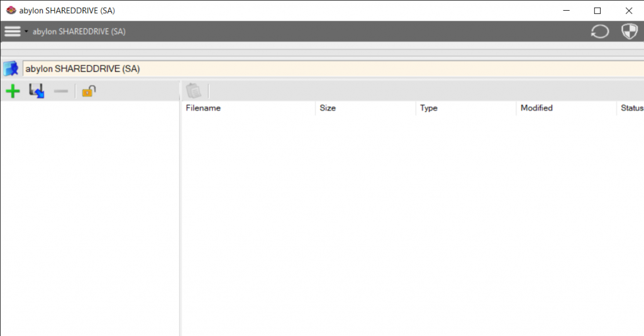Expand the dropdown arrow beside hamburger menu
The height and width of the screenshot is (336, 644).
pyautogui.click(x=26, y=31)
